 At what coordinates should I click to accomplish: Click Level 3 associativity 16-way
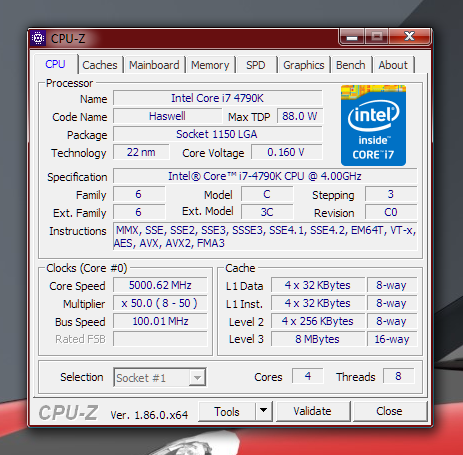(x=392, y=339)
